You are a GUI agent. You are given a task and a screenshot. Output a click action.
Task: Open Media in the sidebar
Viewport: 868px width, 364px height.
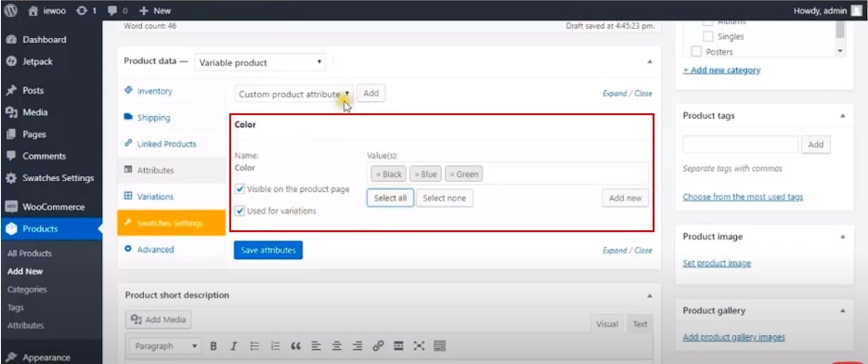35,112
